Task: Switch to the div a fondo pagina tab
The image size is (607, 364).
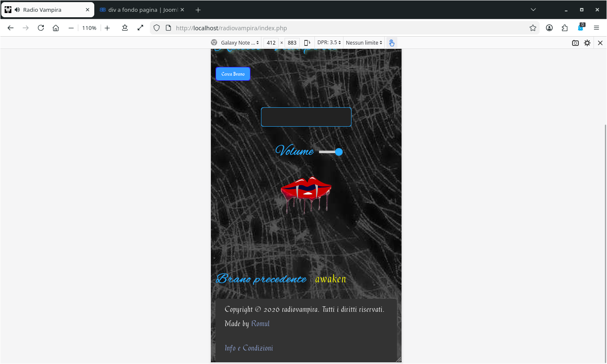Action: 139,10
